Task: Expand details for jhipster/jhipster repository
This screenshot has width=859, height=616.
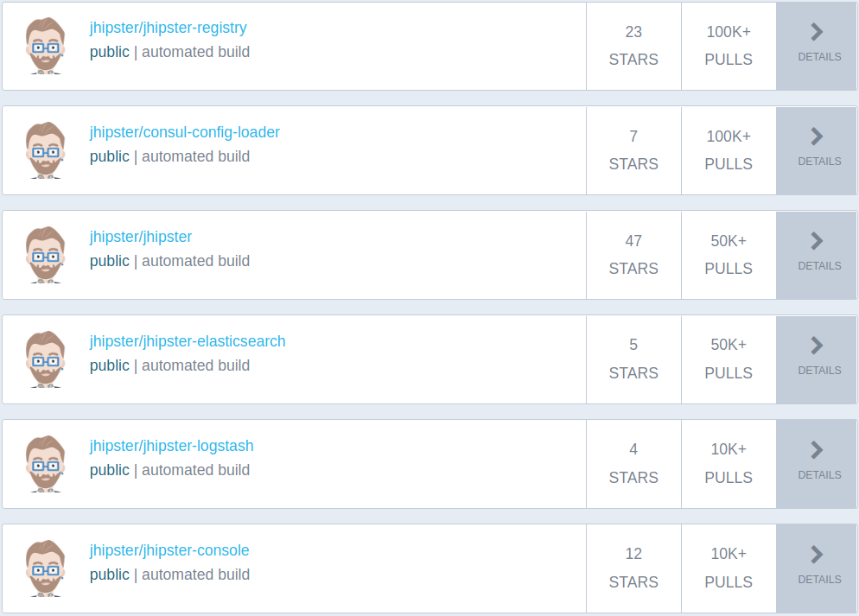Action: 818,242
